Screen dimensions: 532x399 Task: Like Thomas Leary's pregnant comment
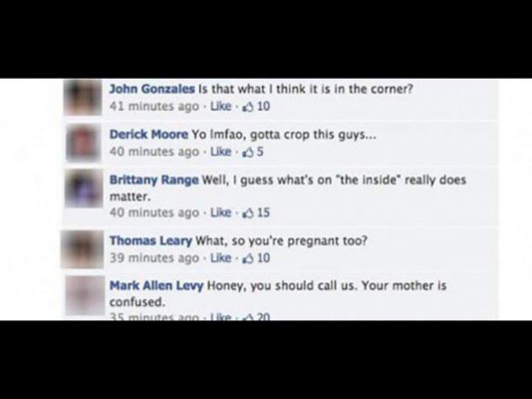(x=221, y=257)
